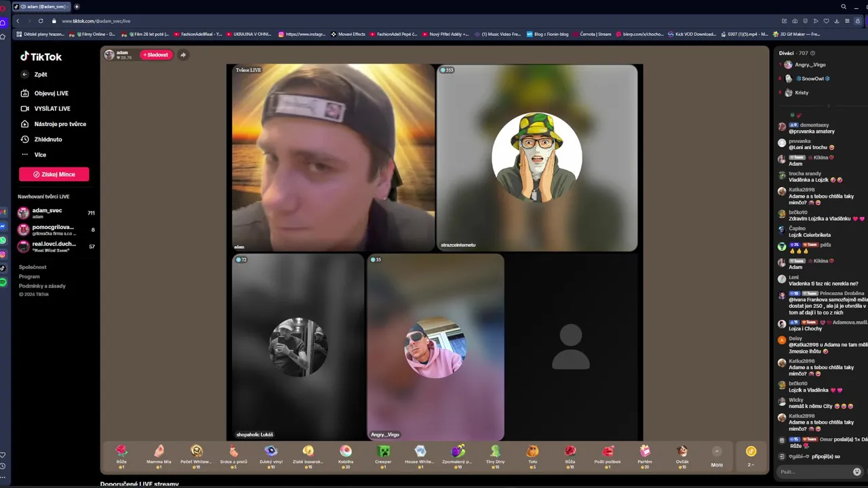Send the Pečeť Whitew... gift

[197, 456]
